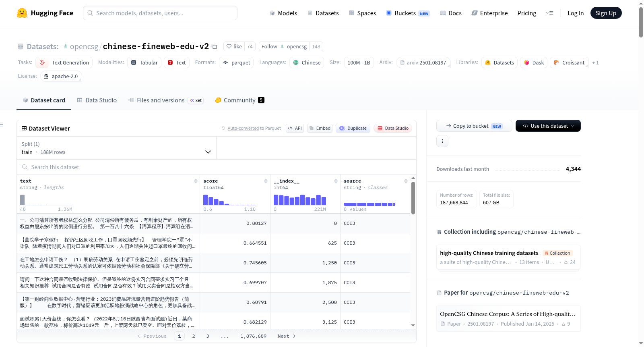Viewport: 644px width, 347px height.
Task: Open the Enterprise nav item
Action: pyautogui.click(x=489, y=13)
